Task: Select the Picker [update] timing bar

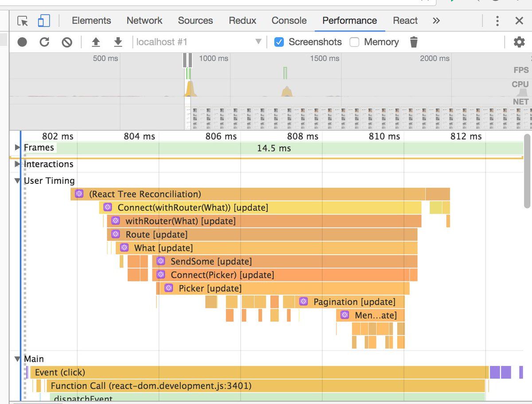Action: click(283, 288)
